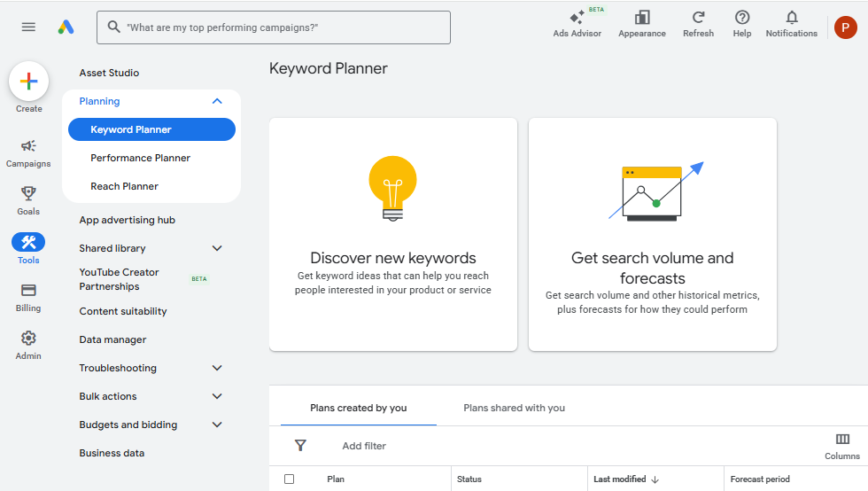Focus the top search box
Viewport: 868px width, 491px height.
[274, 27]
